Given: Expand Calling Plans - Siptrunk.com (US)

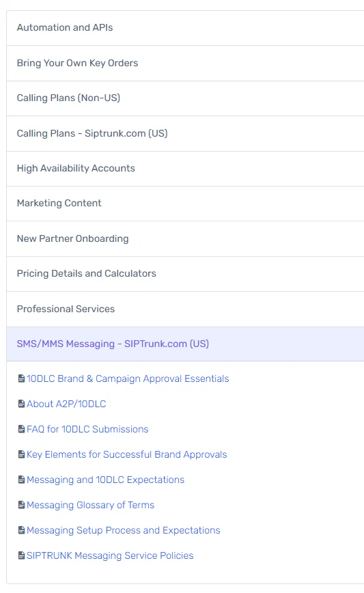Looking at the screenshot, I should [x=185, y=133].
